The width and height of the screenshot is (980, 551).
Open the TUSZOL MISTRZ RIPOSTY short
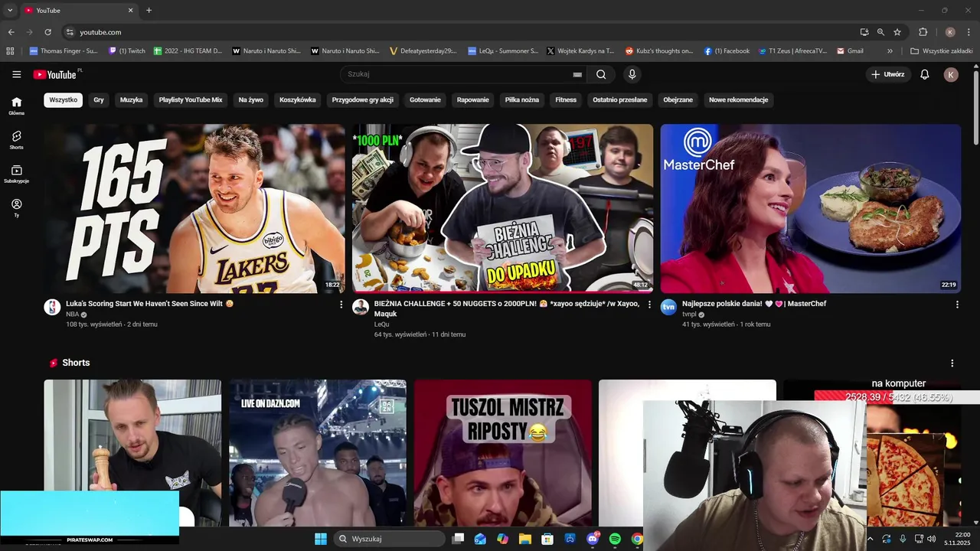click(503, 453)
